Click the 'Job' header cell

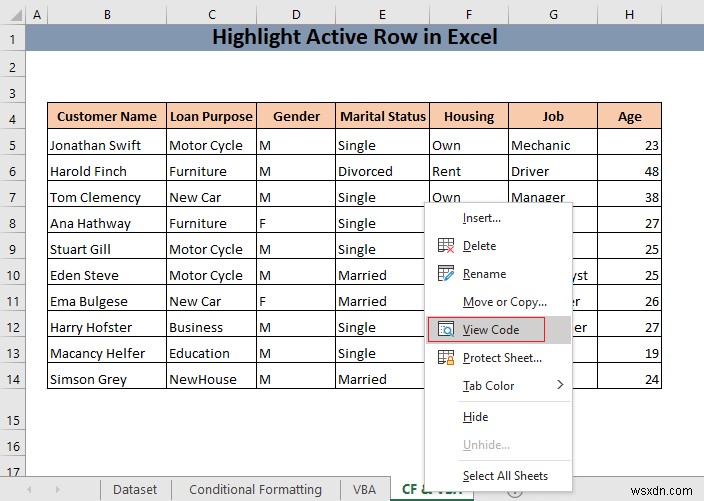tap(553, 116)
